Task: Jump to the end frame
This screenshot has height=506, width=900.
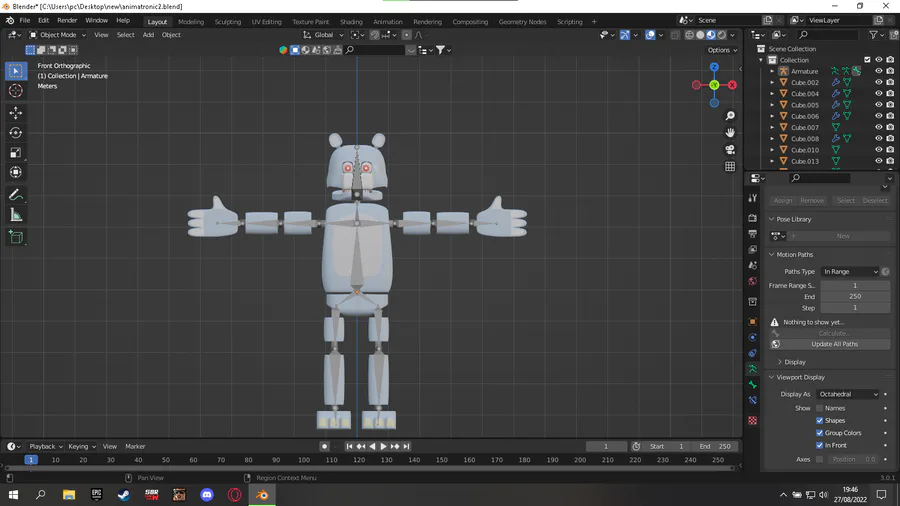Action: tap(406, 446)
